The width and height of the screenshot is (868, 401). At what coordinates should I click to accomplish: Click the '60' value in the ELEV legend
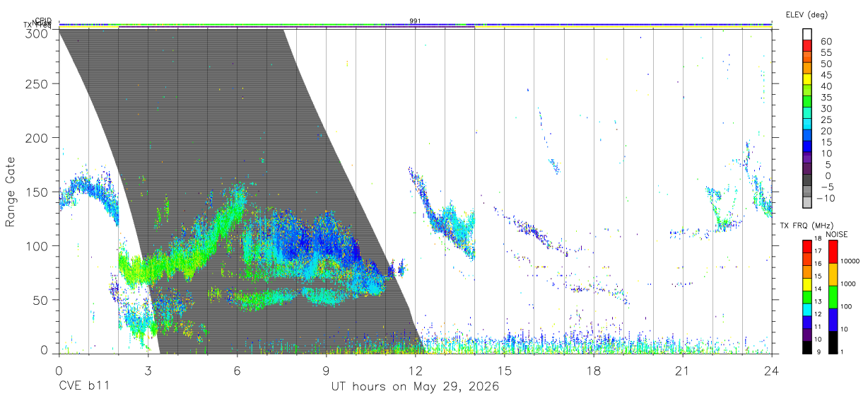click(825, 42)
